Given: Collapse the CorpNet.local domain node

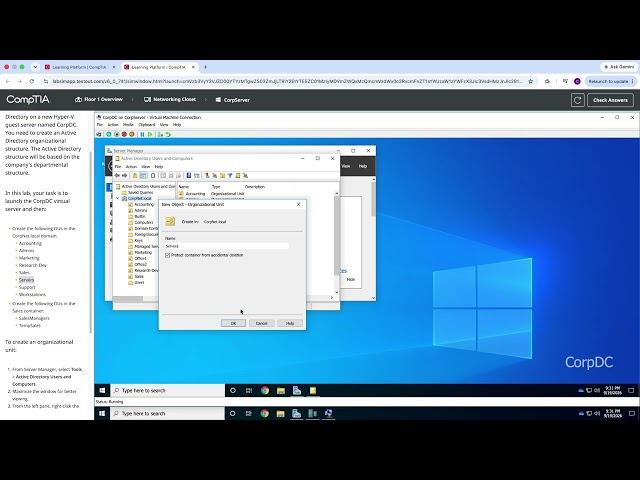Looking at the screenshot, I should pyautogui.click(x=118, y=198).
